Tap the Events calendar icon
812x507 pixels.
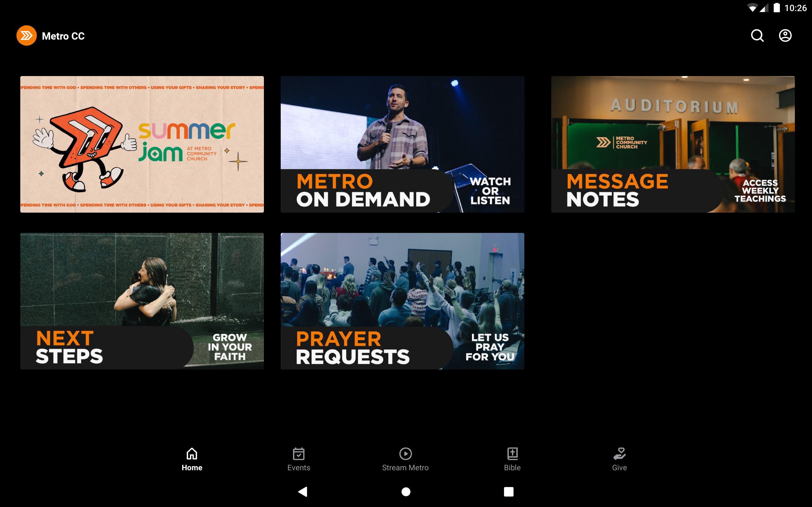(298, 454)
